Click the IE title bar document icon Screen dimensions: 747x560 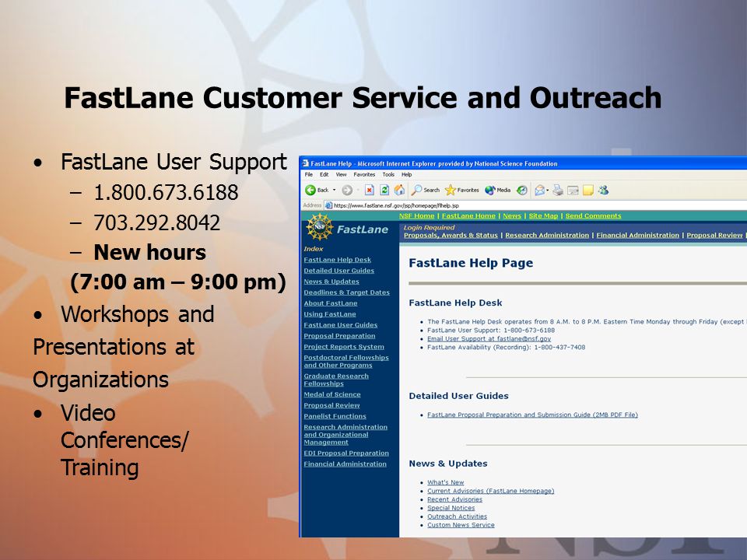pyautogui.click(x=305, y=163)
